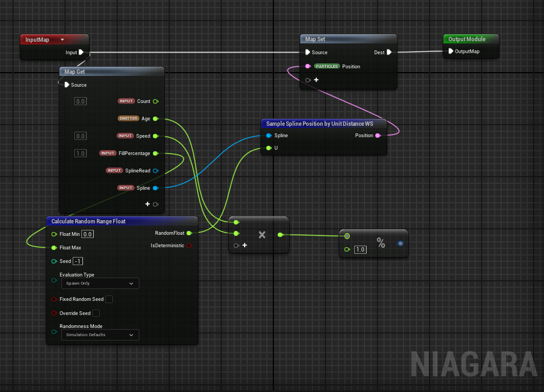Select the Calculate Random Range Float title

click(x=88, y=221)
